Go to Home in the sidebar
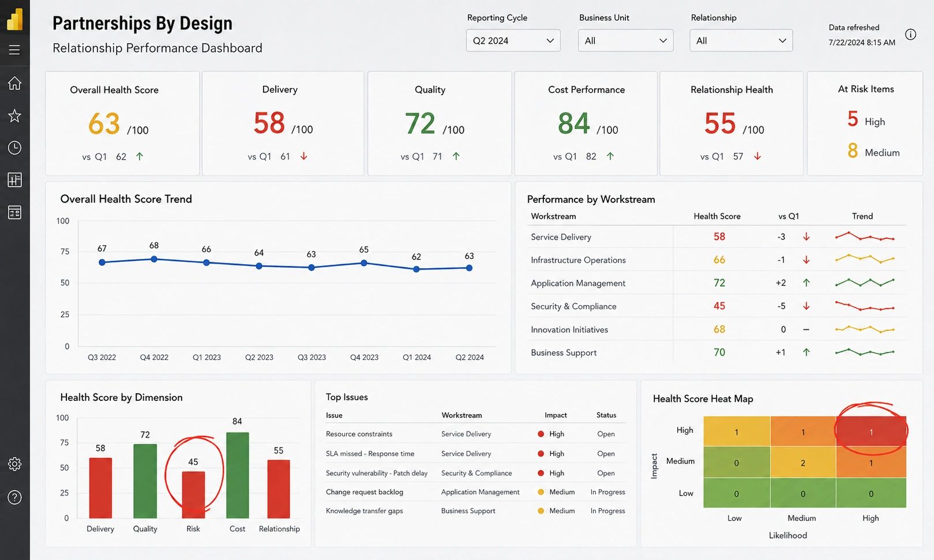Viewport: 934px width, 560px height. [14, 83]
